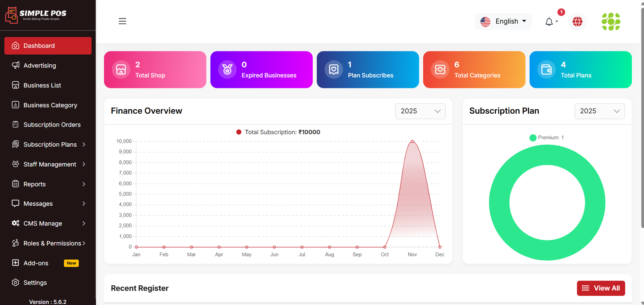Viewport: 644px width, 305px height.
Task: Click the green donut chart ring
Action: coord(499,203)
